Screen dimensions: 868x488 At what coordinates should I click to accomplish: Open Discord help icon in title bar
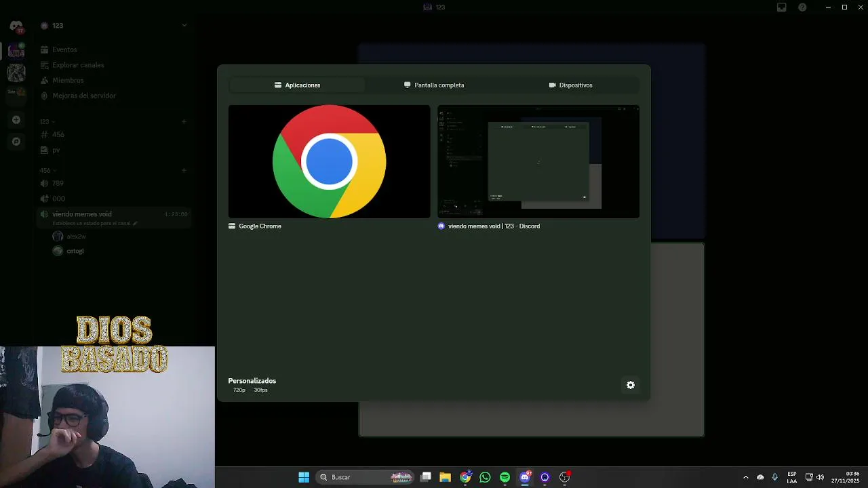coord(802,7)
